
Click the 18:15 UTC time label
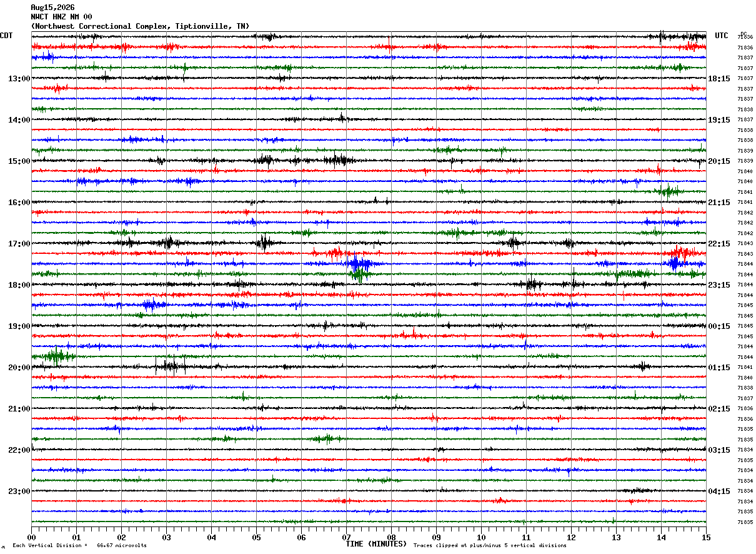point(719,79)
